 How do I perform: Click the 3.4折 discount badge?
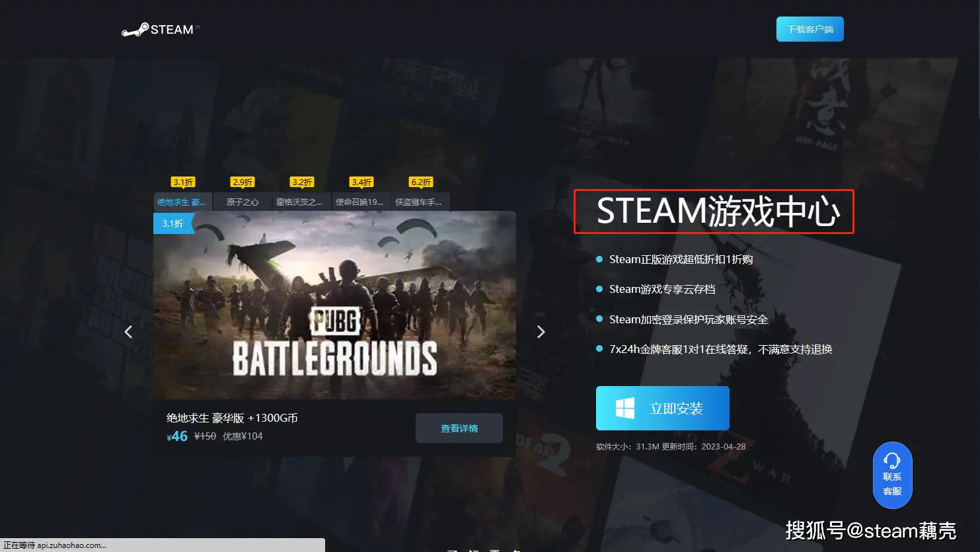pos(361,182)
